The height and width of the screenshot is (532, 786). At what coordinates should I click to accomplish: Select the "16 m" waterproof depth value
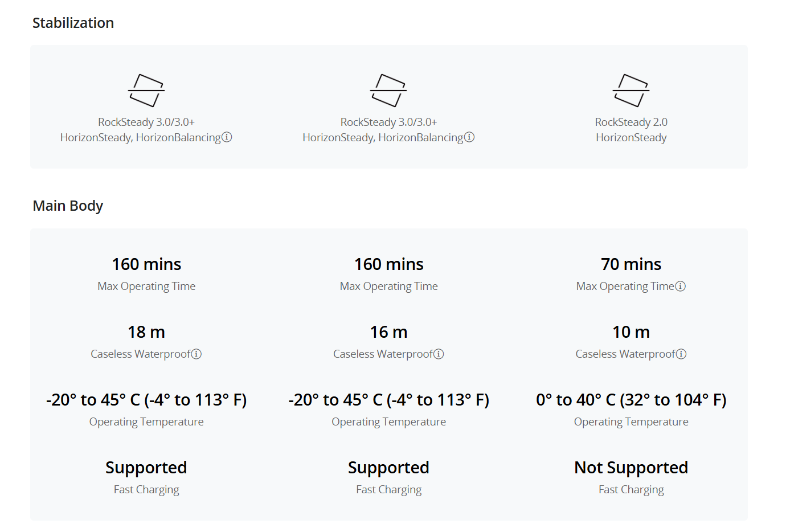point(389,332)
